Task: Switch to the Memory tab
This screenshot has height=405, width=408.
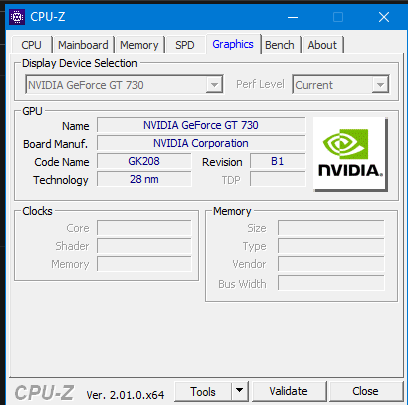Action: [139, 45]
